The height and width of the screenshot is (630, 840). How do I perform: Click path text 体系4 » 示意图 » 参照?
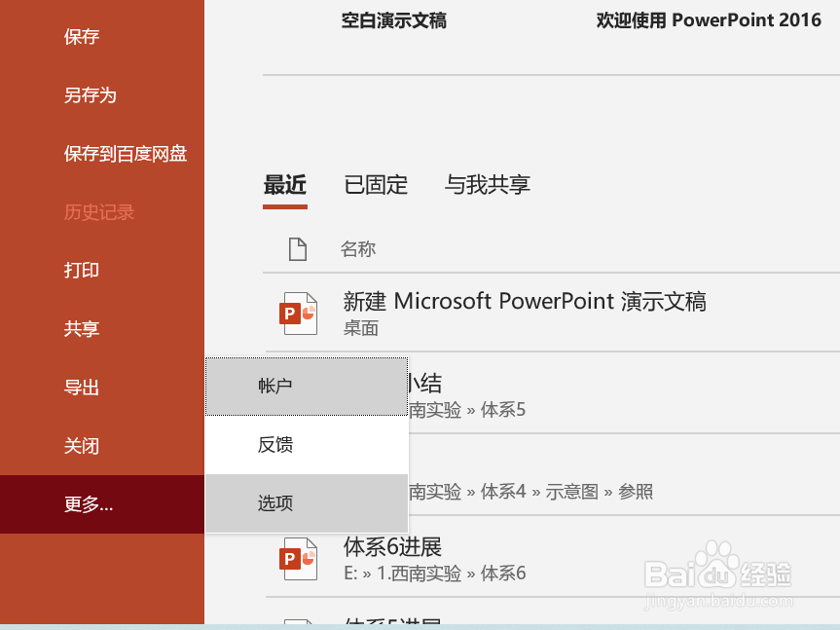click(566, 492)
